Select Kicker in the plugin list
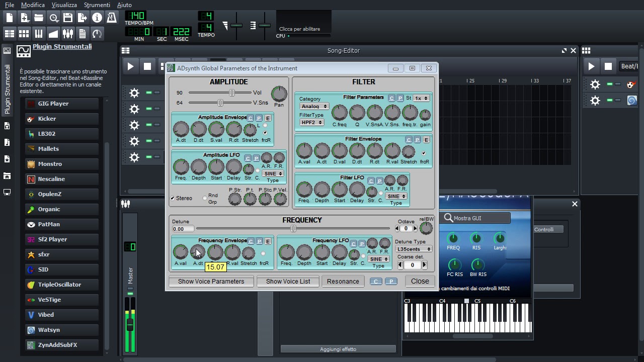 pyautogui.click(x=61, y=119)
